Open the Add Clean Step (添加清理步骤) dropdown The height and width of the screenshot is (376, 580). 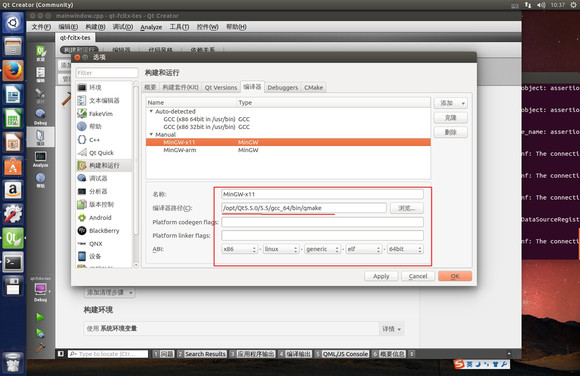[x=109, y=292]
